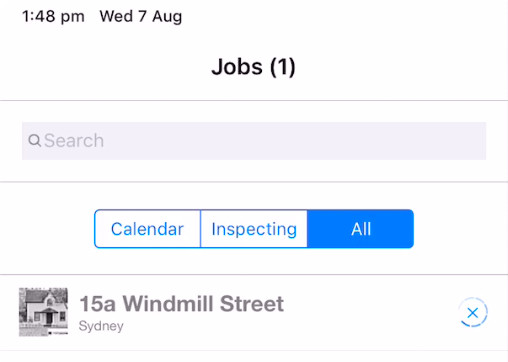Show all jobs using the All segment
Image resolution: width=508 pixels, height=362 pixels.
coord(361,229)
